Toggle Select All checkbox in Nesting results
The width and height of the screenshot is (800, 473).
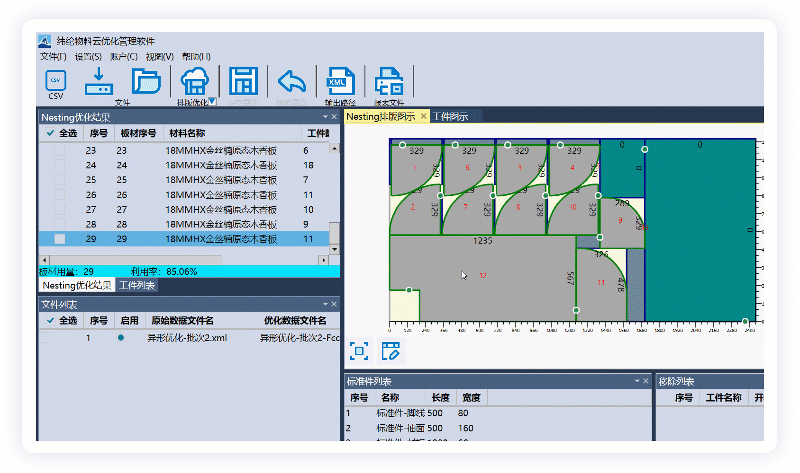(51, 133)
